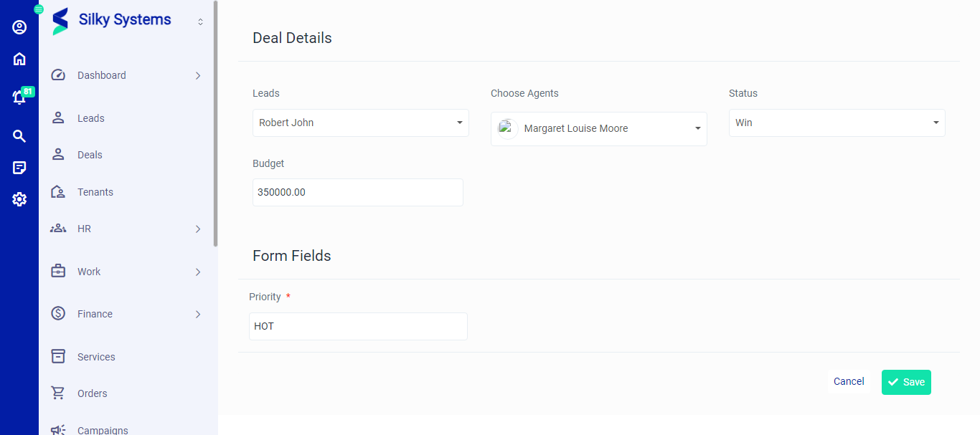Open the Choose Agents dropdown

[x=598, y=129]
